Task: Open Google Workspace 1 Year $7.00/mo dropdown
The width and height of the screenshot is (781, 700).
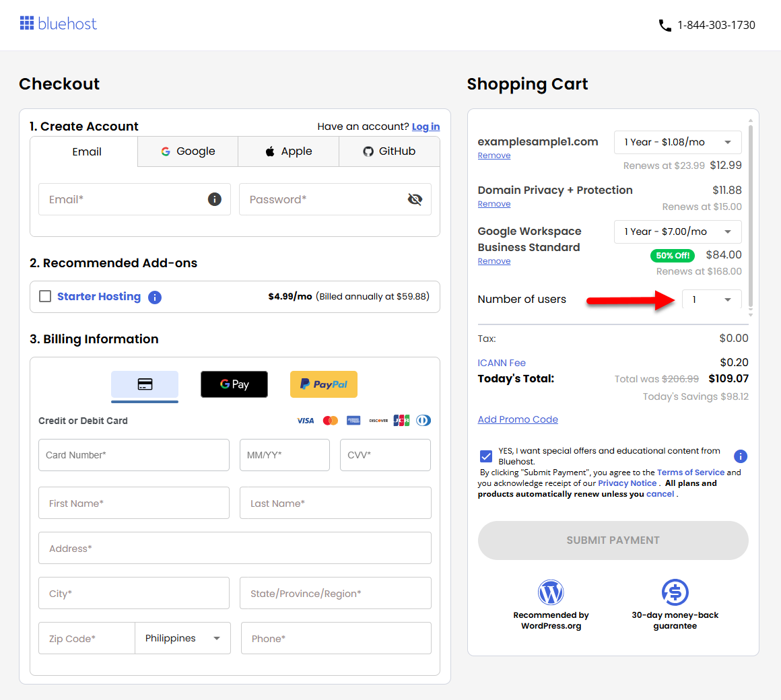Action: (x=677, y=232)
